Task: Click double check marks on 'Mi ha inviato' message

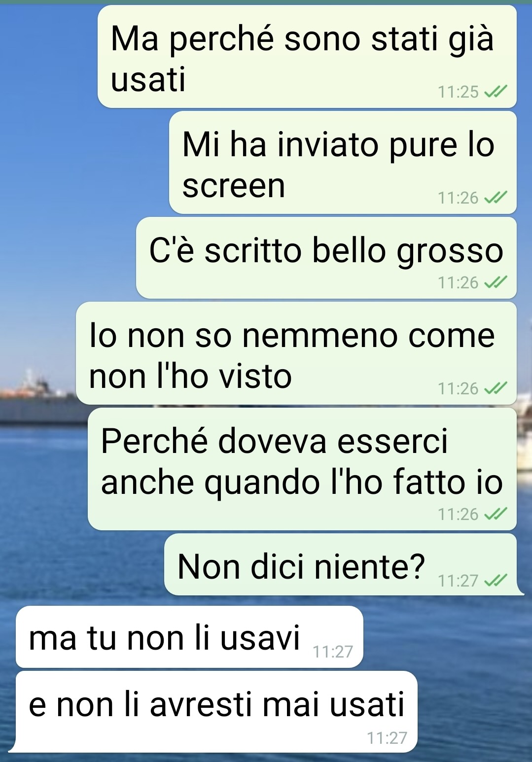Action: [496, 198]
